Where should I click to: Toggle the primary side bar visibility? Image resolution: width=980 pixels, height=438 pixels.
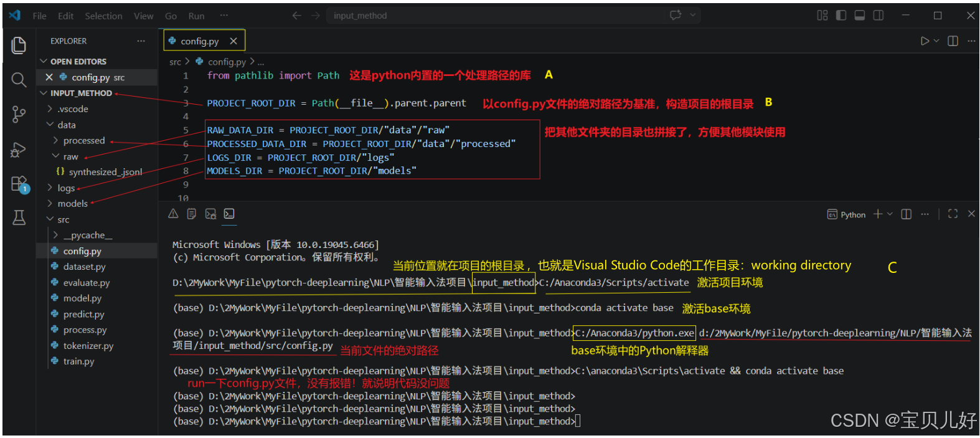point(841,16)
